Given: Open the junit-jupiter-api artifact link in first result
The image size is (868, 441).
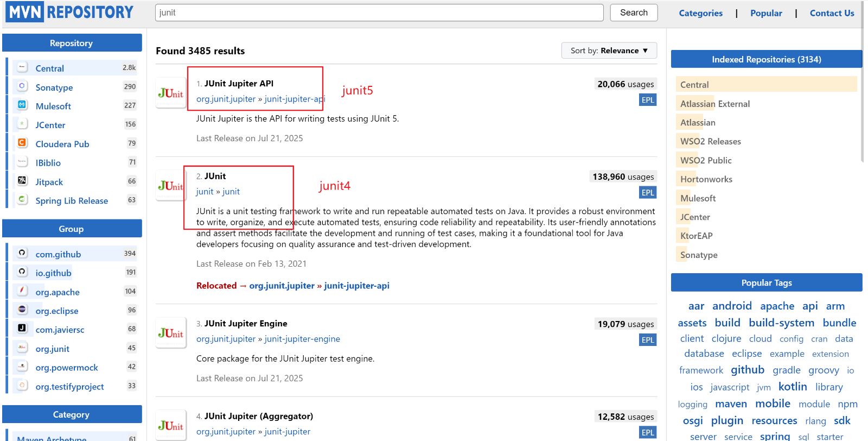Looking at the screenshot, I should click(295, 99).
